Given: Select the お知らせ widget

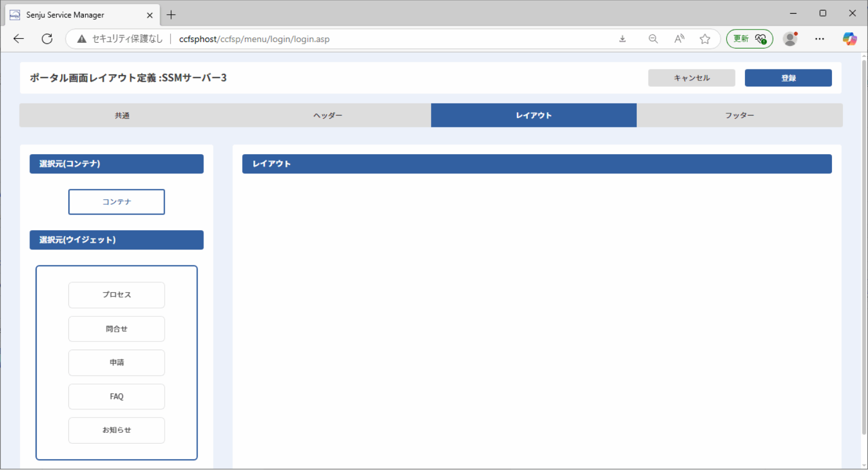Looking at the screenshot, I should click(x=116, y=431).
